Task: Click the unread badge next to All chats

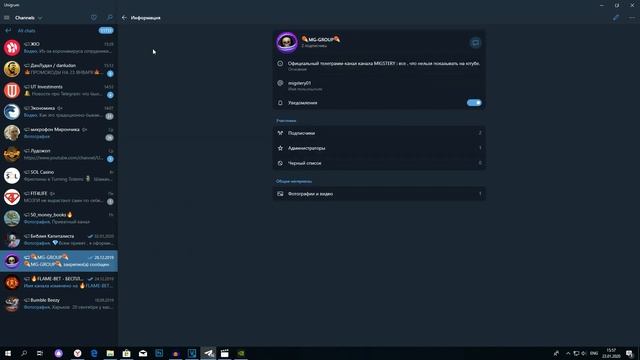Action: (x=106, y=31)
